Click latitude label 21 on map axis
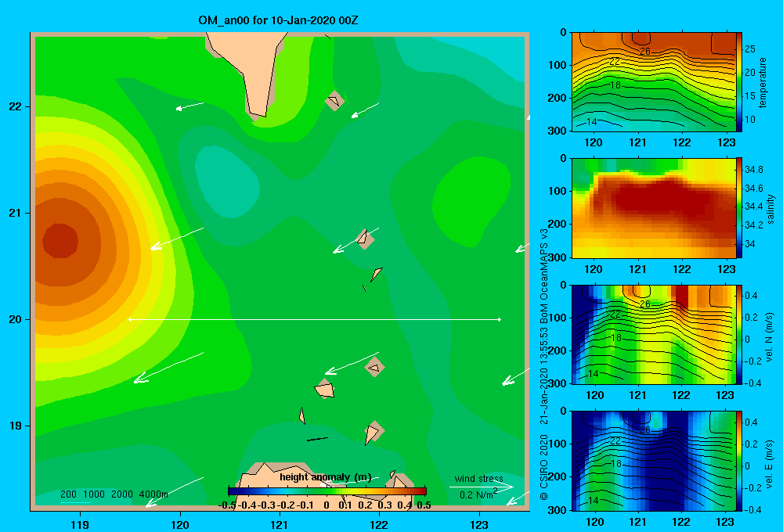This screenshot has height=532, width=783. [x=16, y=213]
